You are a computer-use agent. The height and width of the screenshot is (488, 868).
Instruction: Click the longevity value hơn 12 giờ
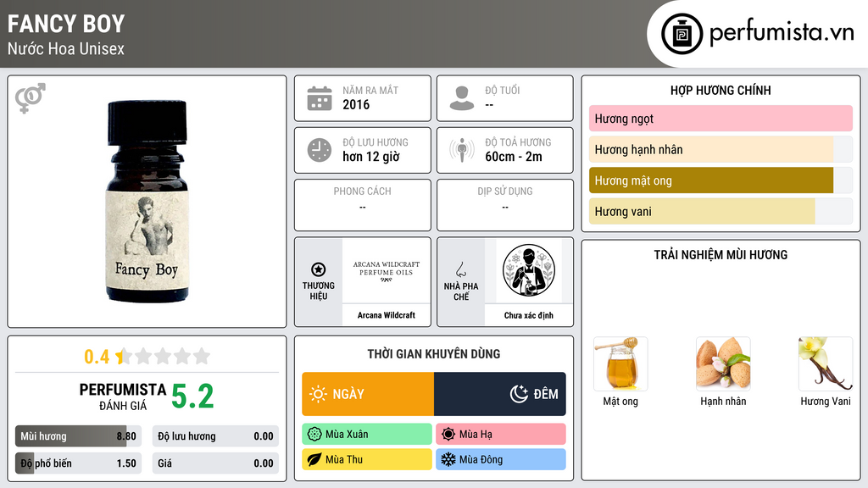pyautogui.click(x=371, y=157)
